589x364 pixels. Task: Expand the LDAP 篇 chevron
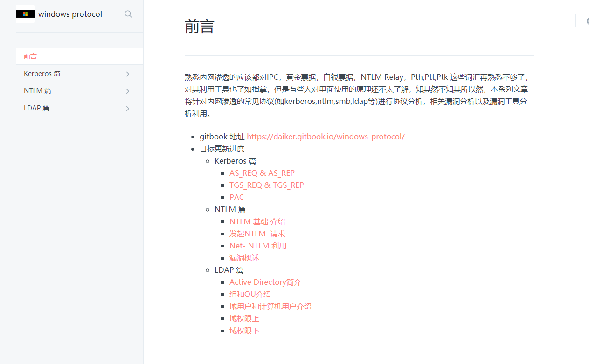128,108
